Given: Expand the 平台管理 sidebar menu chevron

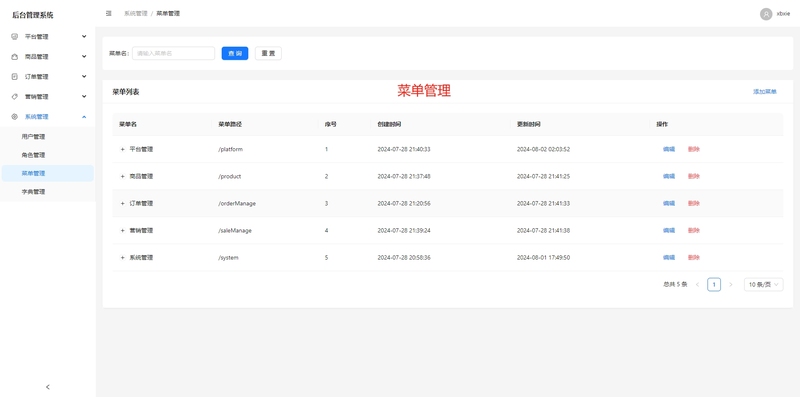Looking at the screenshot, I should tap(84, 37).
